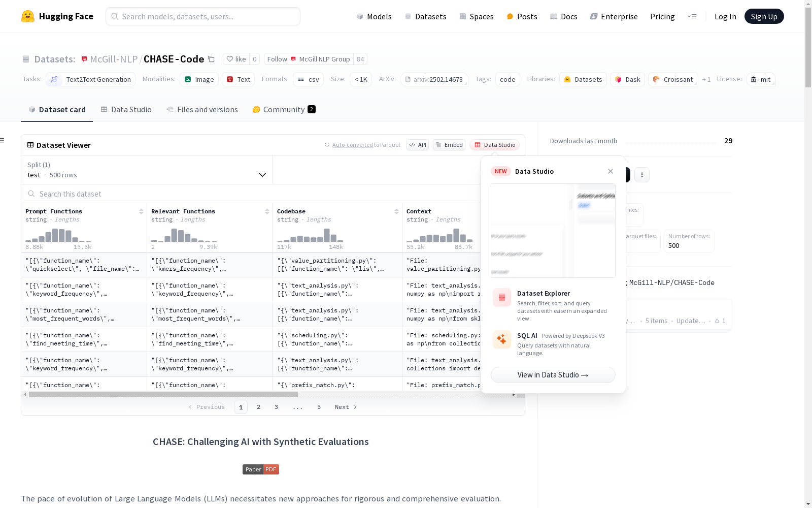Go to the Pricing page
The image size is (812, 508).
pyautogui.click(x=662, y=16)
